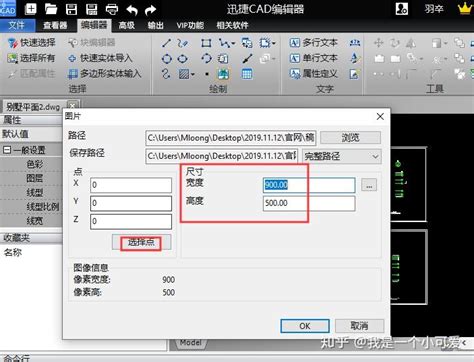Click the Properties (属性) panel header

coord(31,120)
